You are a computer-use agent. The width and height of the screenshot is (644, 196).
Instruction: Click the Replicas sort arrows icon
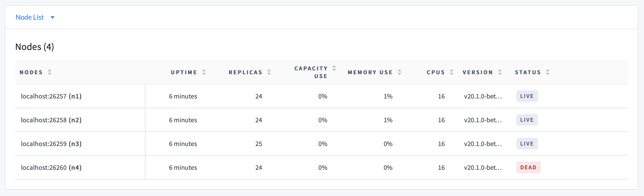click(x=269, y=72)
